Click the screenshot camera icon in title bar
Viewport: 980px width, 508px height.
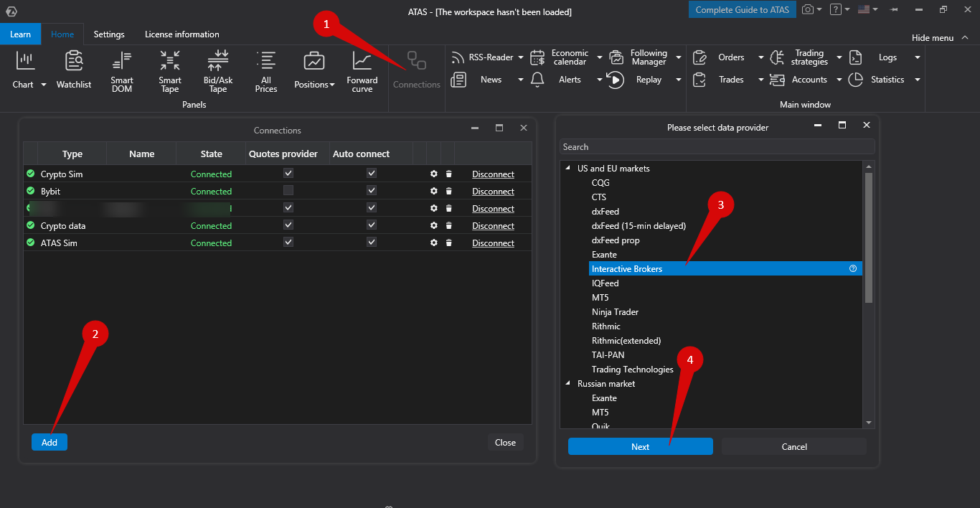point(809,10)
